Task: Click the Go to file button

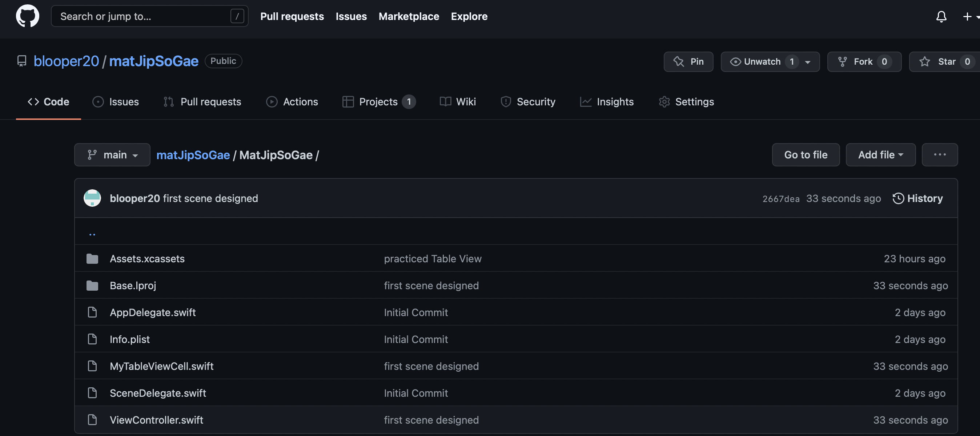Action: click(806, 155)
